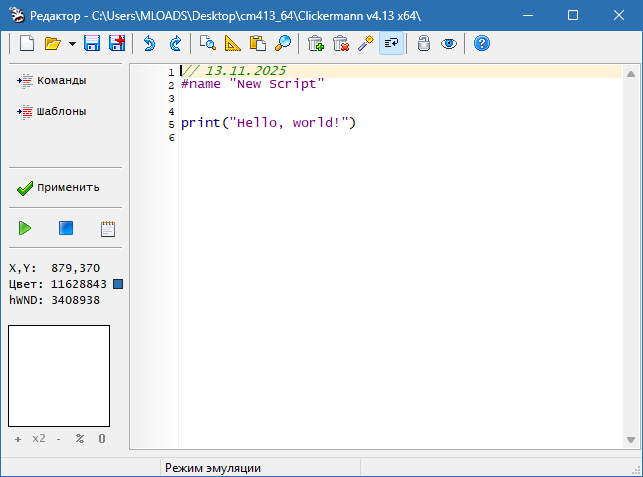
Task: Click the undo arrow in the toolbar
Action: point(149,43)
